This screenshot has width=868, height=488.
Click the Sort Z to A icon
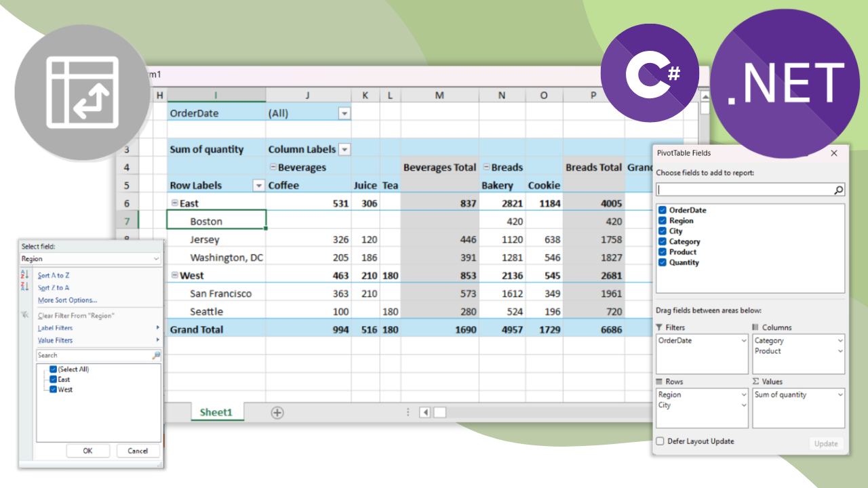click(x=25, y=287)
